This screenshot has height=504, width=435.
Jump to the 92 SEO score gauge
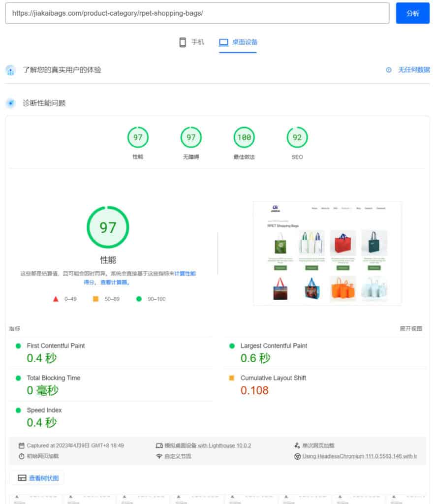[x=297, y=138]
